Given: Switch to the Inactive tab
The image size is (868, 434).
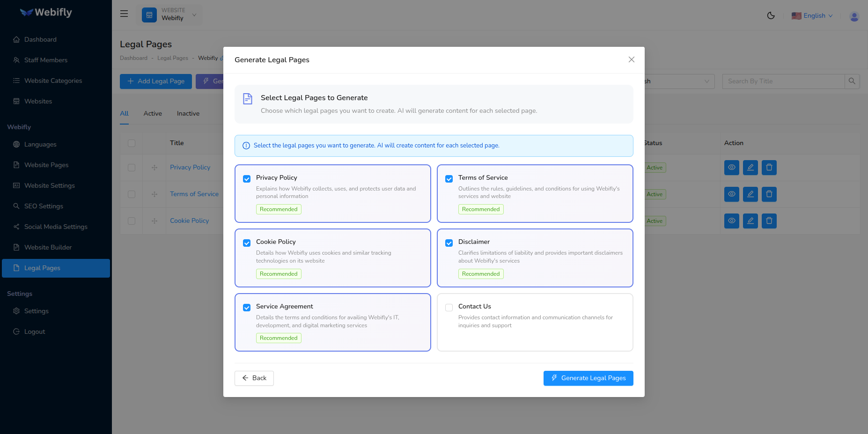Looking at the screenshot, I should (188, 113).
